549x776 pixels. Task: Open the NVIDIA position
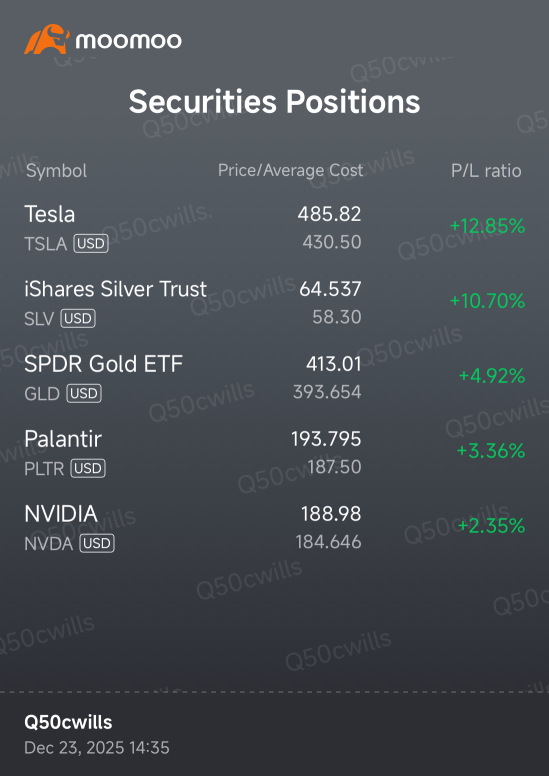coord(274,528)
